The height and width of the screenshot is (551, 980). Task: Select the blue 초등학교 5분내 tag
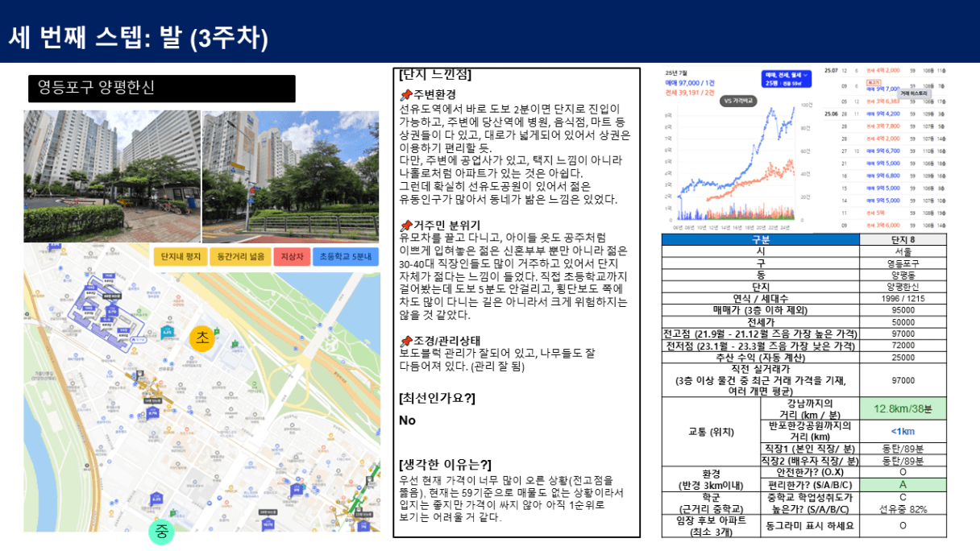point(345,257)
